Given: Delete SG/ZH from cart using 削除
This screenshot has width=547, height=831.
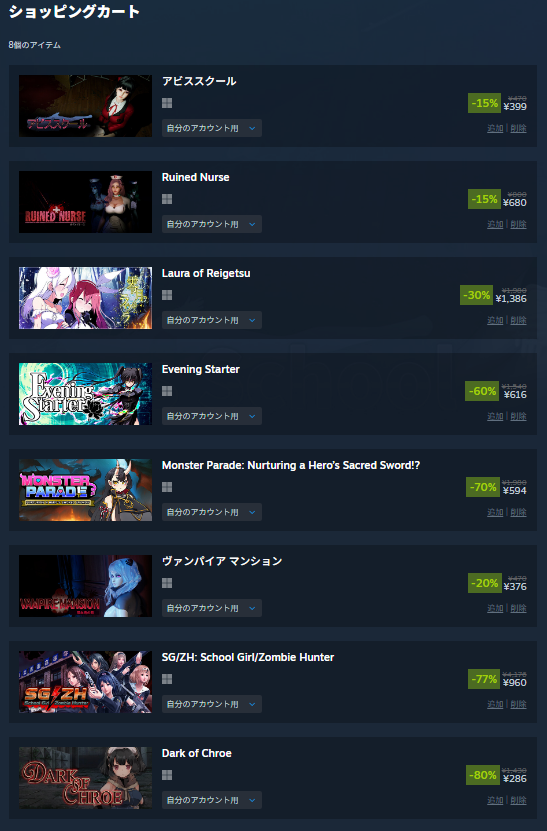Looking at the screenshot, I should (518, 704).
